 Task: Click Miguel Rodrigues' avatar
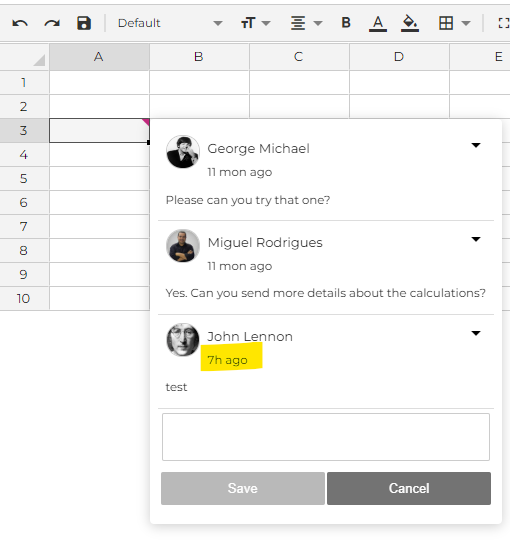(183, 246)
